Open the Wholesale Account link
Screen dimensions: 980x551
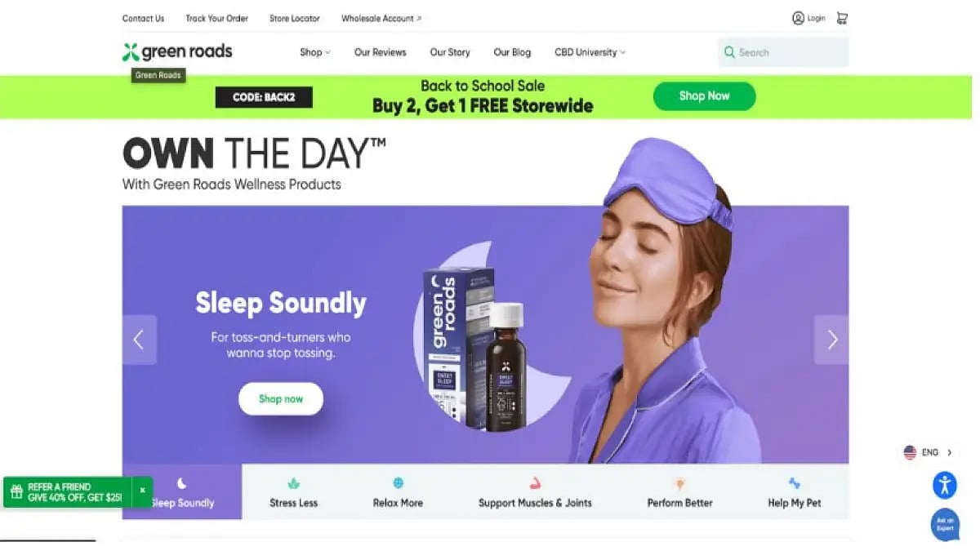pyautogui.click(x=381, y=18)
